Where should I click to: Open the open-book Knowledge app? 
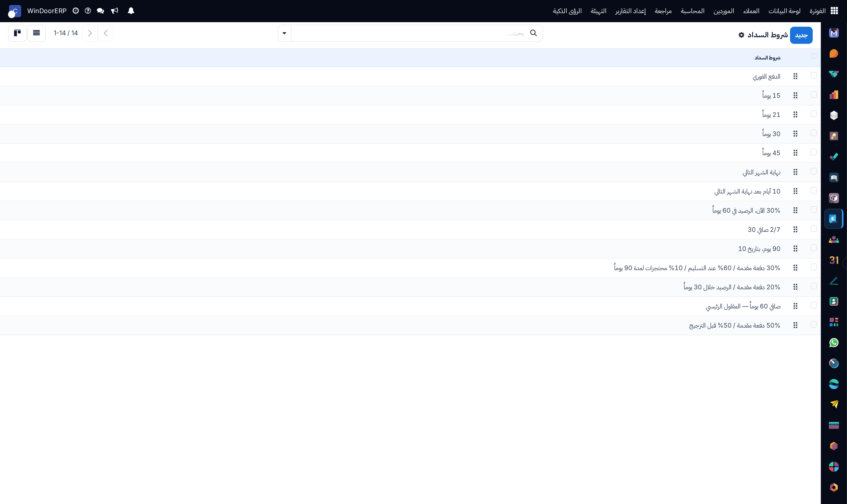tap(834, 178)
